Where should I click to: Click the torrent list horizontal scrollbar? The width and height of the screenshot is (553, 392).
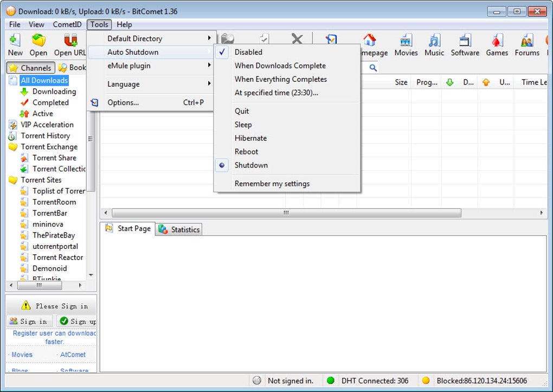[x=286, y=213]
